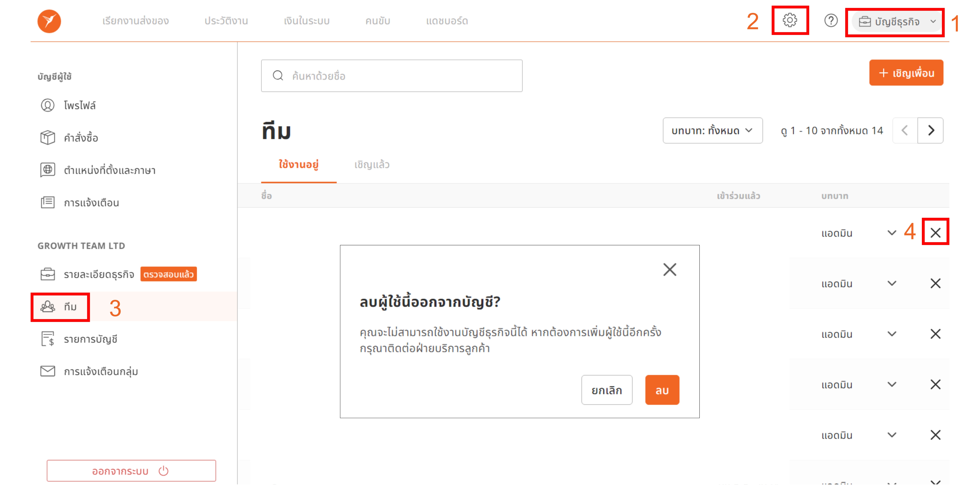Open the เรียกงานส่งของ menu
Viewport: 980px width, 490px height.
135,21
